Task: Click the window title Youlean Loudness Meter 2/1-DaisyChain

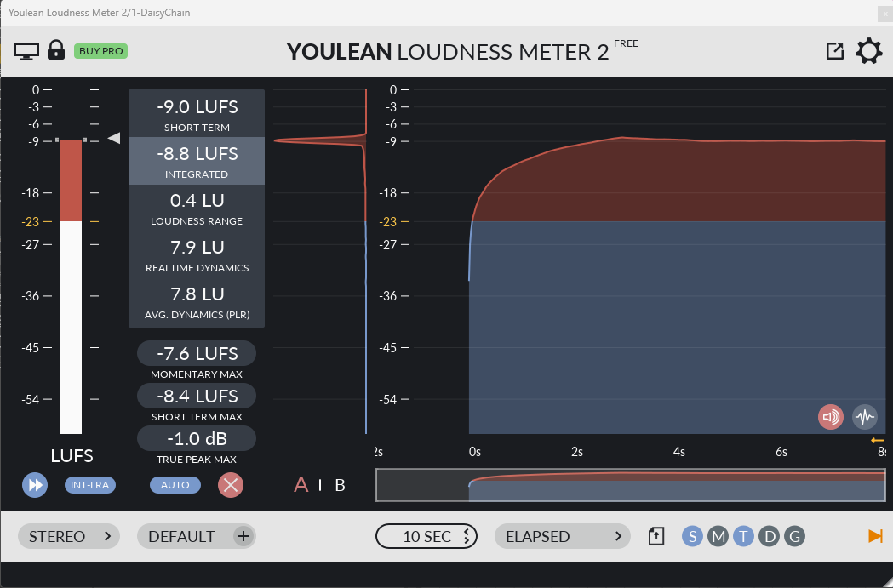Action: [99, 13]
